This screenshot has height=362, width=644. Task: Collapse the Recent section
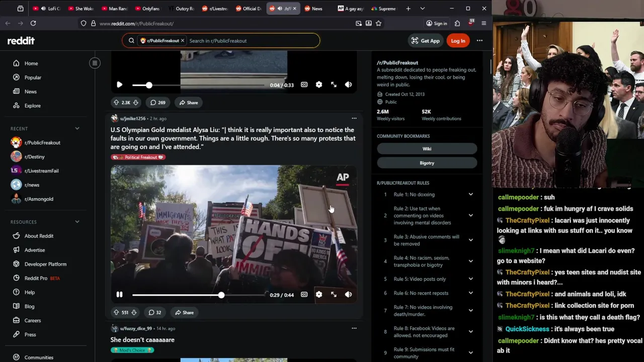77,129
